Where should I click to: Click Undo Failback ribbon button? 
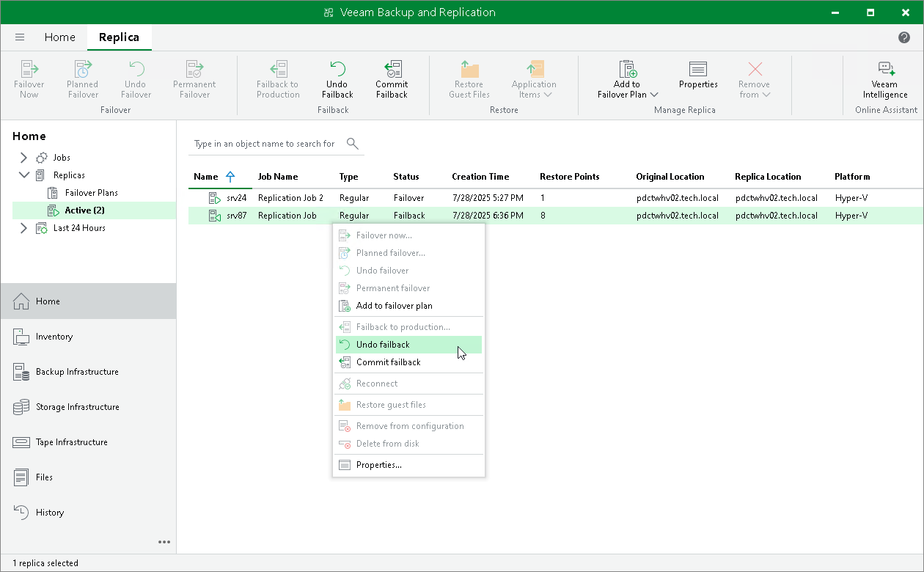tap(337, 79)
